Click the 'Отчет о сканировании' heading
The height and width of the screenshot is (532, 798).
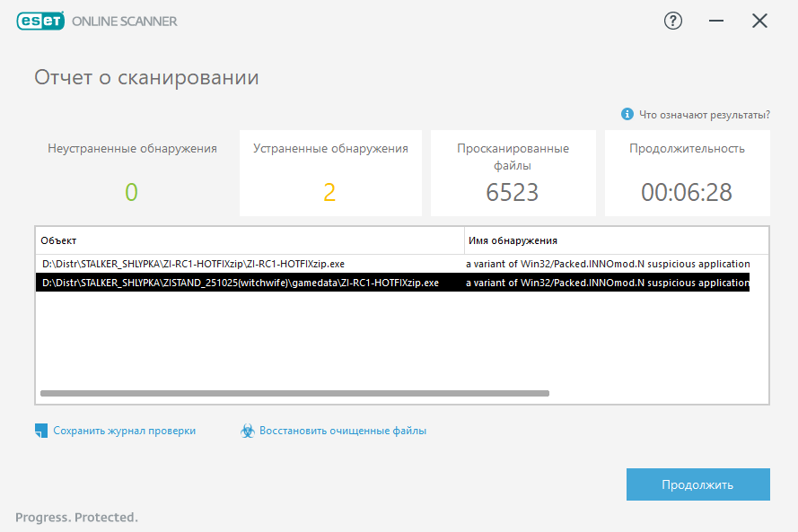pos(146,77)
